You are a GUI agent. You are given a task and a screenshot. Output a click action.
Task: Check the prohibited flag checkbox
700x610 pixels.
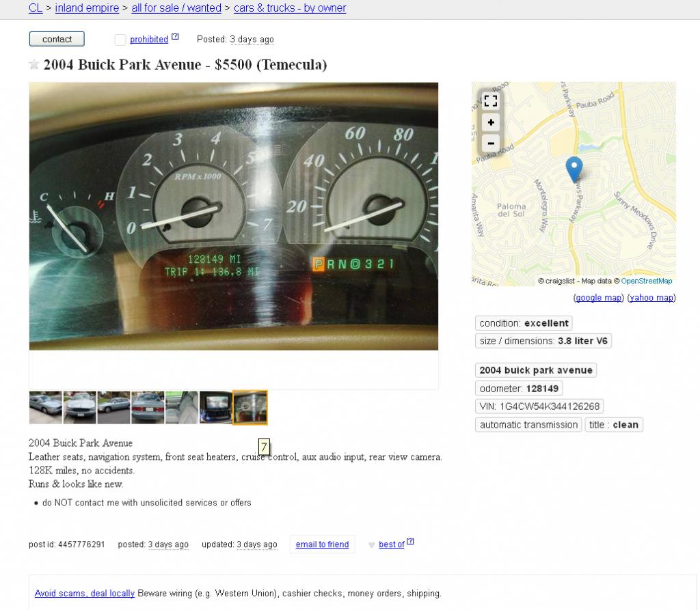[x=120, y=40]
